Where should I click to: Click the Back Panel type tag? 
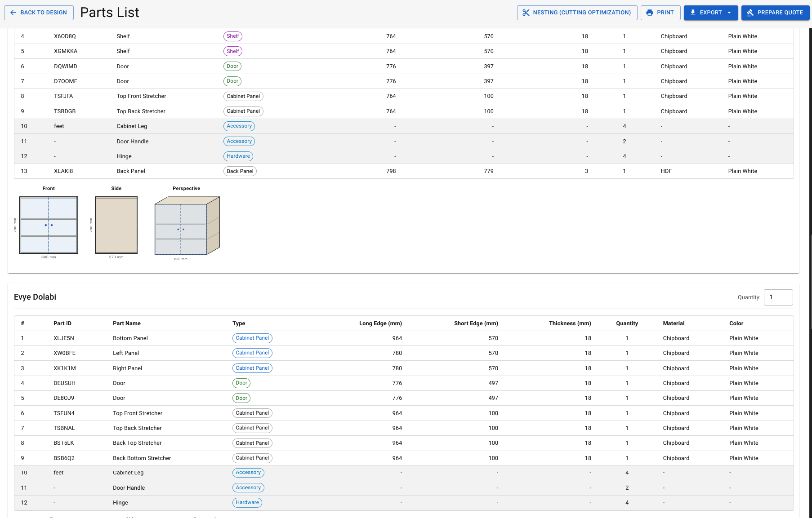tap(240, 171)
